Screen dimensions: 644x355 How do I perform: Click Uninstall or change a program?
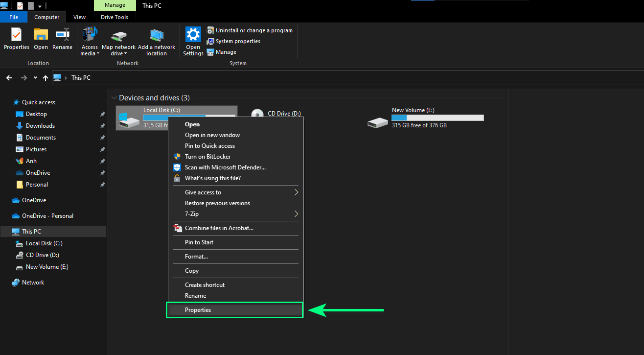(x=250, y=30)
